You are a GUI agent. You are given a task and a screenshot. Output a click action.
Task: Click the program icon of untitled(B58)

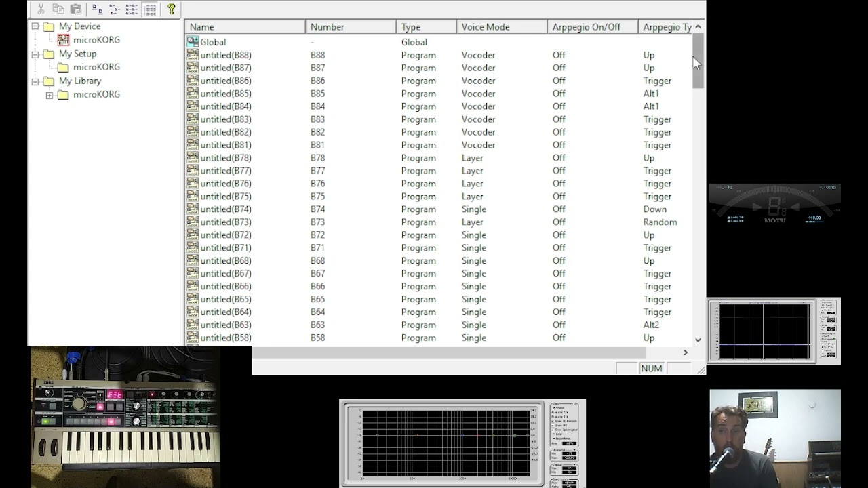(x=193, y=337)
